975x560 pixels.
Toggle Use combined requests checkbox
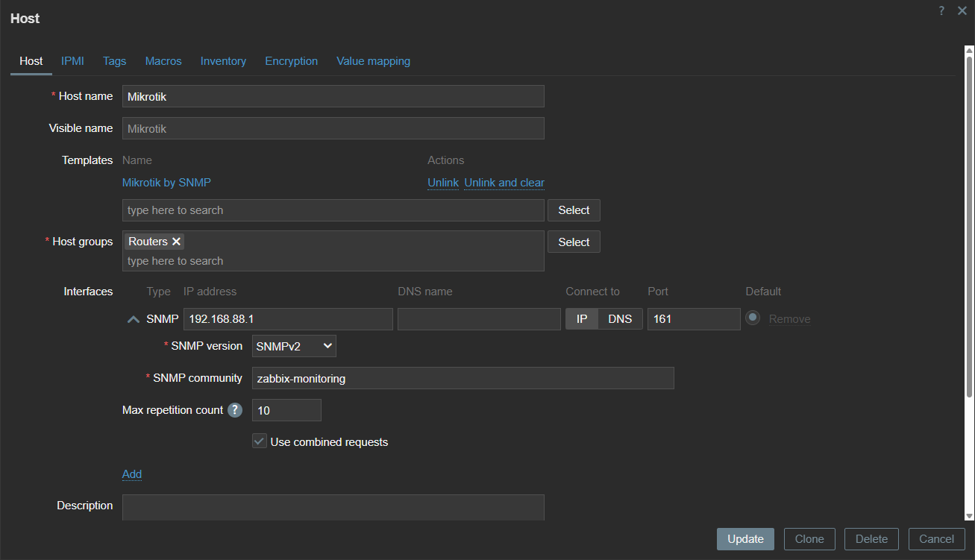tap(260, 441)
